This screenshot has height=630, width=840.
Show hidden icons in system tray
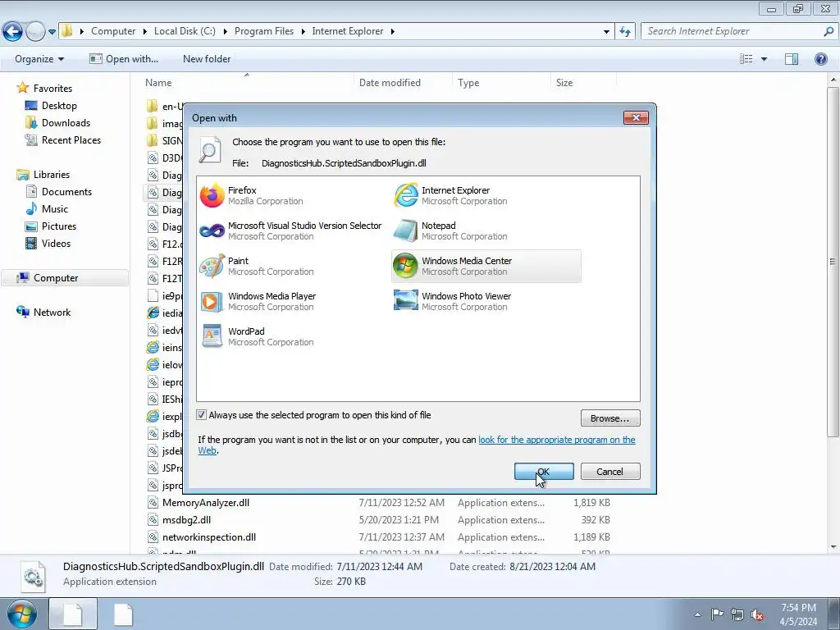(697, 614)
